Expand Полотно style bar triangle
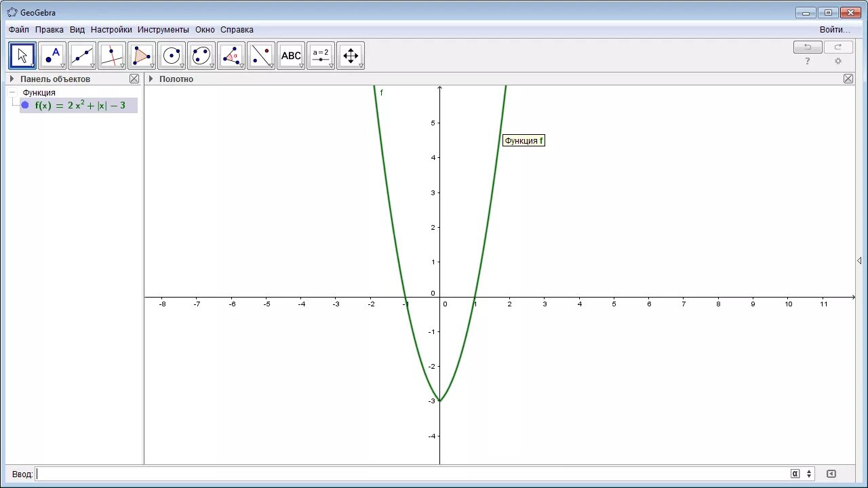Viewport: 868px width, 488px height. click(x=151, y=79)
